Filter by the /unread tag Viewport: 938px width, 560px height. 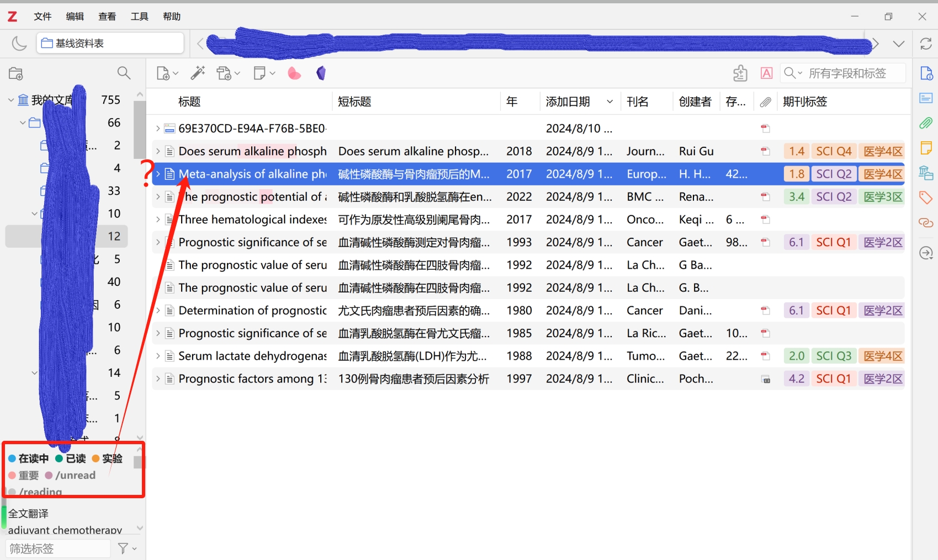point(70,475)
